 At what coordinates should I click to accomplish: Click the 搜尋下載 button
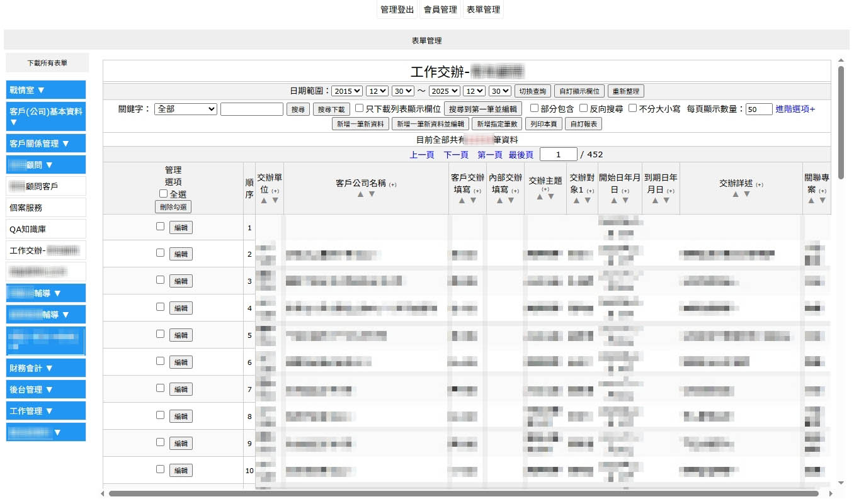332,109
